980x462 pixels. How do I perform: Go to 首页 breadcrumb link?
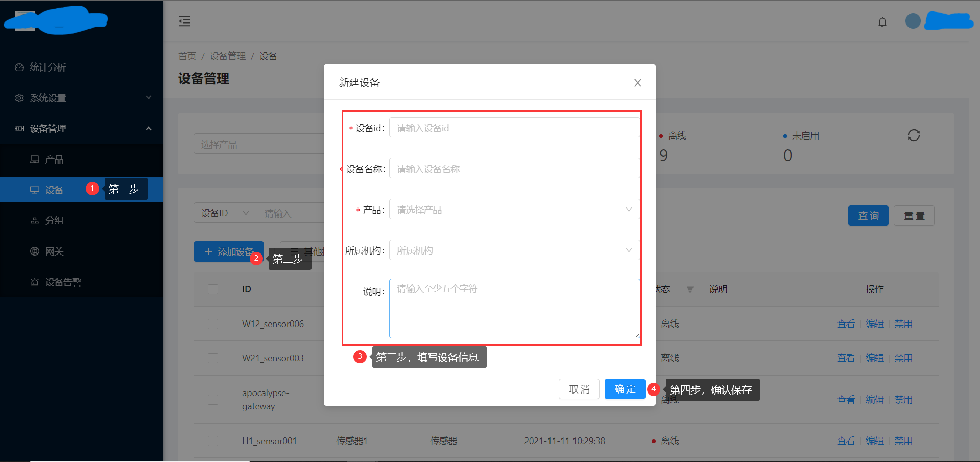pyautogui.click(x=187, y=56)
